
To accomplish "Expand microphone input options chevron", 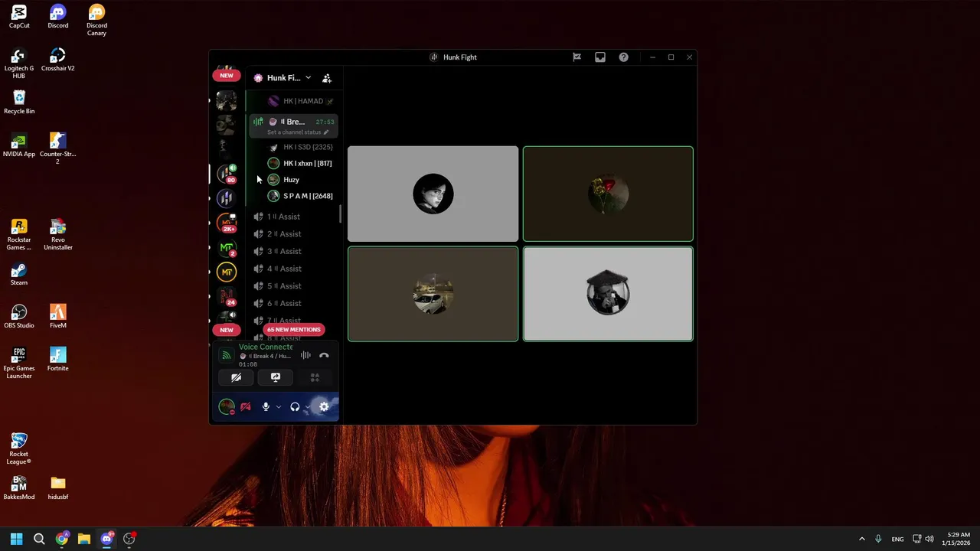I will 278,407.
